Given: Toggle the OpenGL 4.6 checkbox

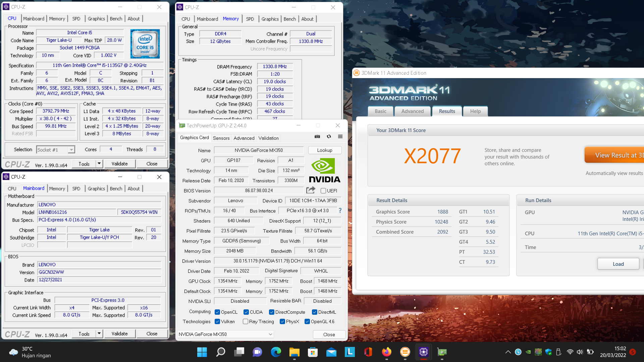Looking at the screenshot, I should click(307, 321).
